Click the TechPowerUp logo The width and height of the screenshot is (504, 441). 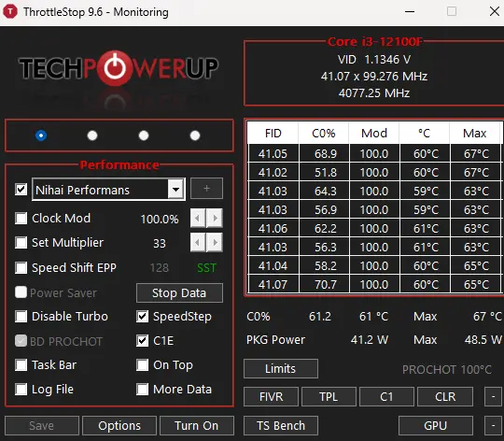[119, 68]
